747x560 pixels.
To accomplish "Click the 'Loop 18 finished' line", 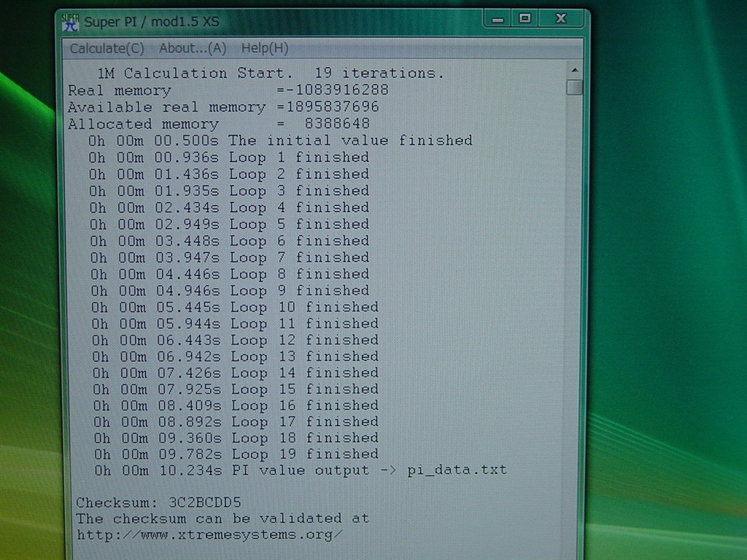I will (237, 437).
